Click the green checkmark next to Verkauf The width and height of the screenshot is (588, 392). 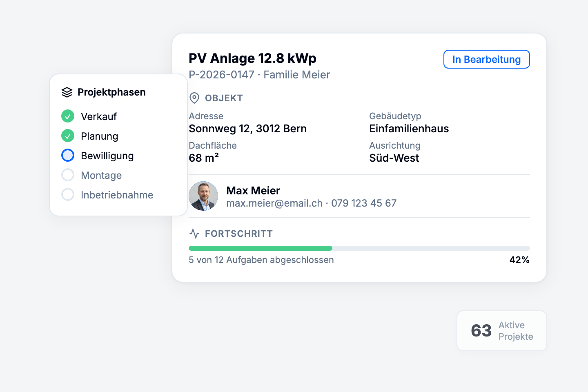pos(68,116)
